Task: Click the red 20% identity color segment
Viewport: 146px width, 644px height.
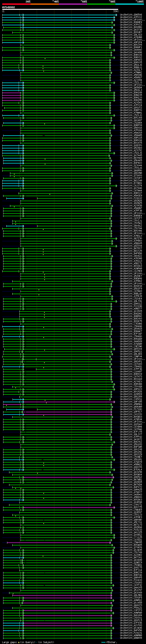Action: pyautogui.click(x=16, y=4)
